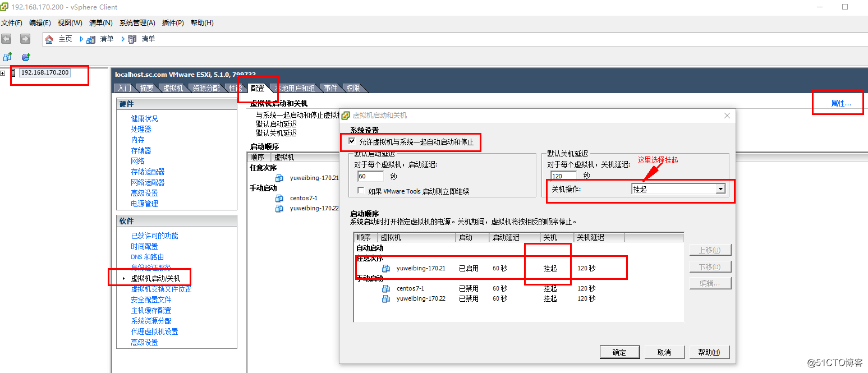Open the 主机缓存配置 link
Viewport: 868px width, 373px height.
point(151,310)
